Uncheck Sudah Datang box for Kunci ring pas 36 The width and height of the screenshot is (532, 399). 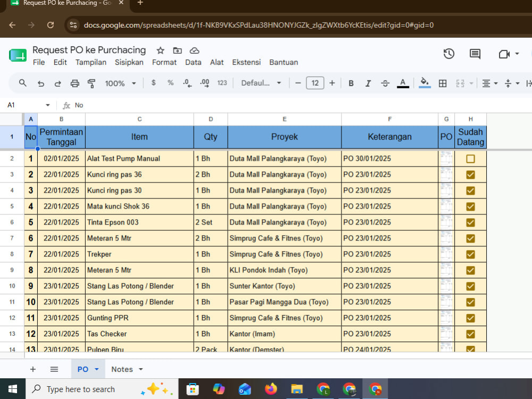[470, 174]
